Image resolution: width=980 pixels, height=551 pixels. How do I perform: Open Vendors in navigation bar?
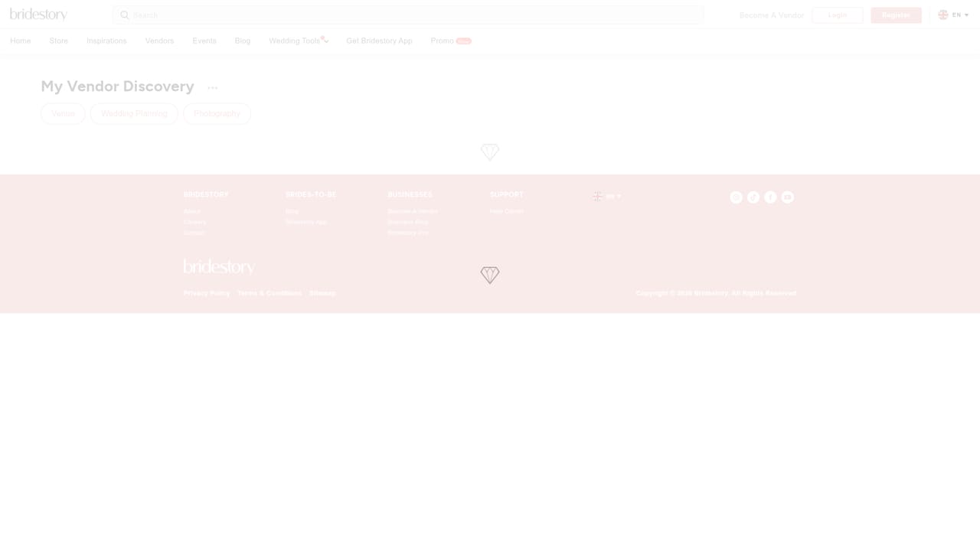pos(159,41)
